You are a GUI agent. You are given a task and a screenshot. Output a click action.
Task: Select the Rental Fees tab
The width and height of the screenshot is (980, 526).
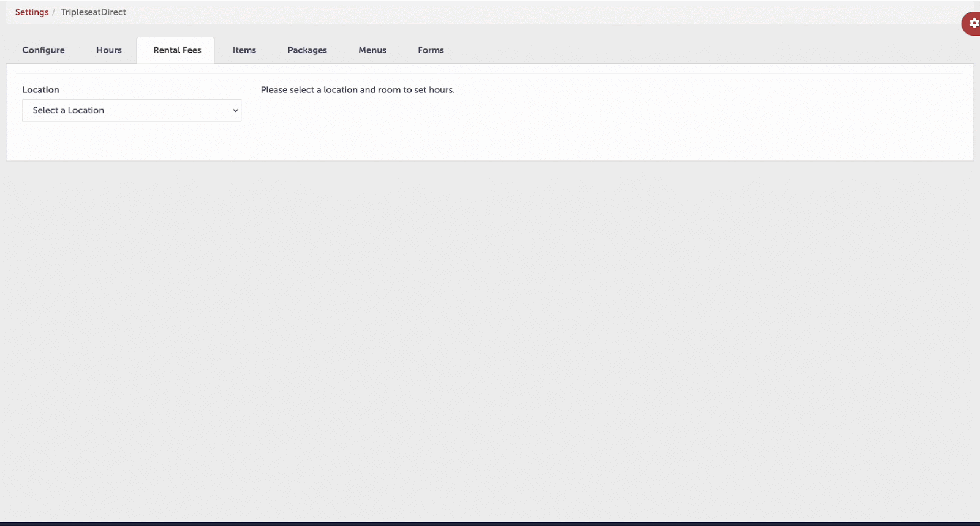pyautogui.click(x=177, y=50)
